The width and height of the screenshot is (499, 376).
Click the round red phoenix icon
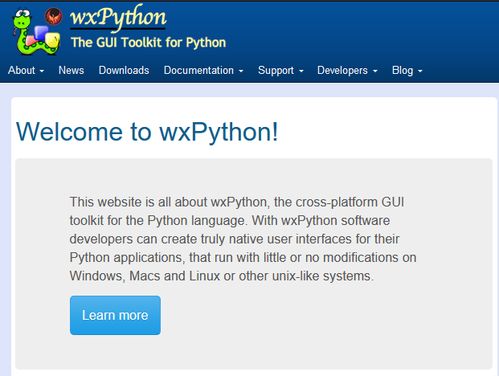point(54,16)
